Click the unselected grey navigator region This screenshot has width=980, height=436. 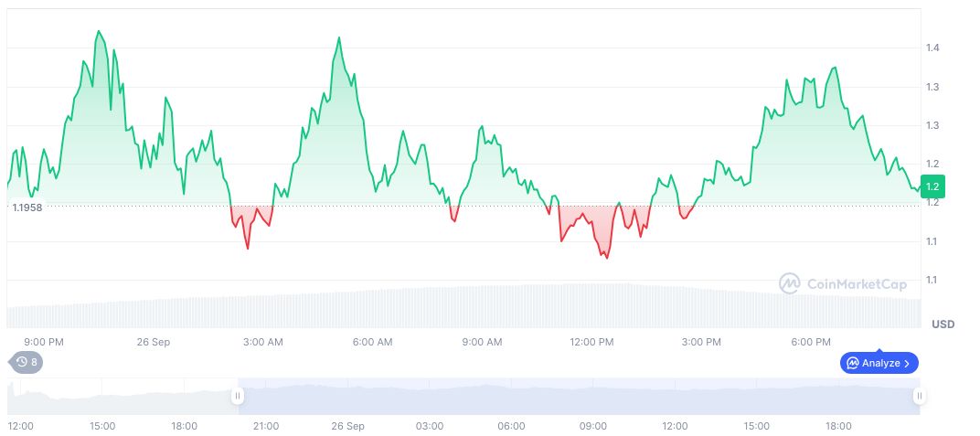point(119,398)
